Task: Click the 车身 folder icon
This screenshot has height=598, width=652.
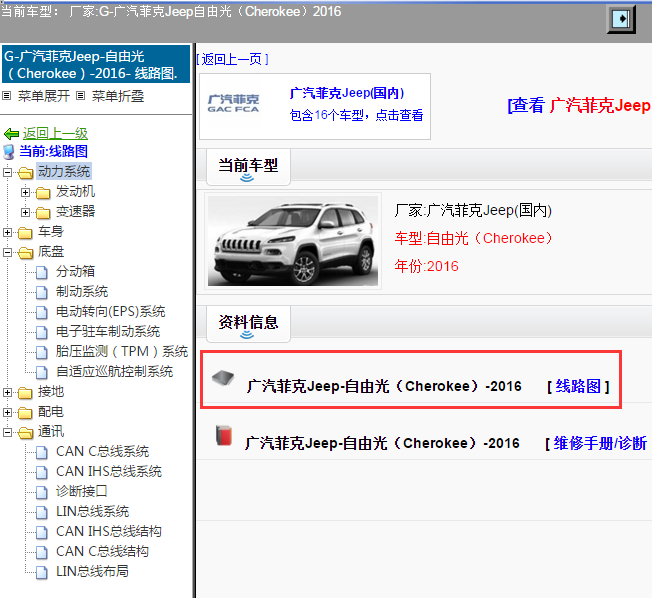Action: (x=25, y=232)
